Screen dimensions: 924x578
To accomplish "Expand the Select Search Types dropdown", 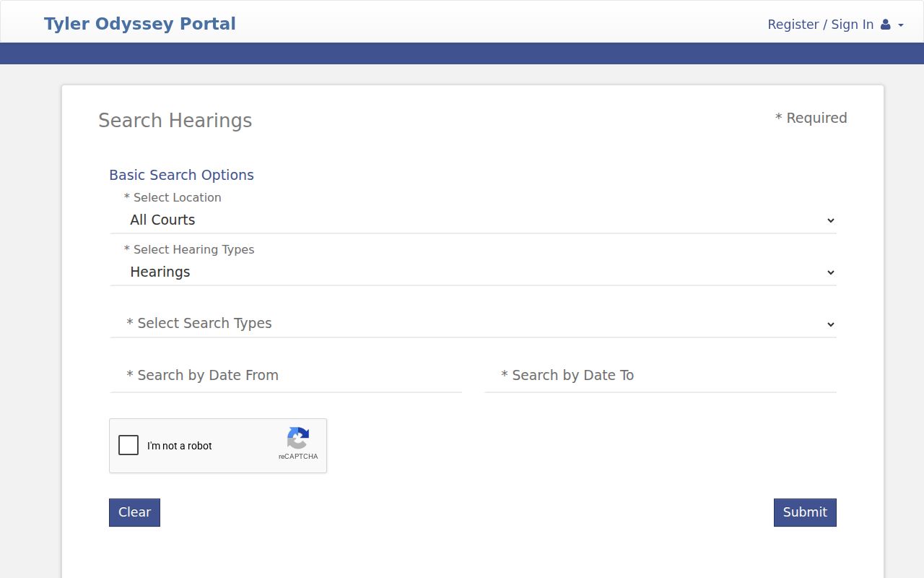I will point(474,324).
